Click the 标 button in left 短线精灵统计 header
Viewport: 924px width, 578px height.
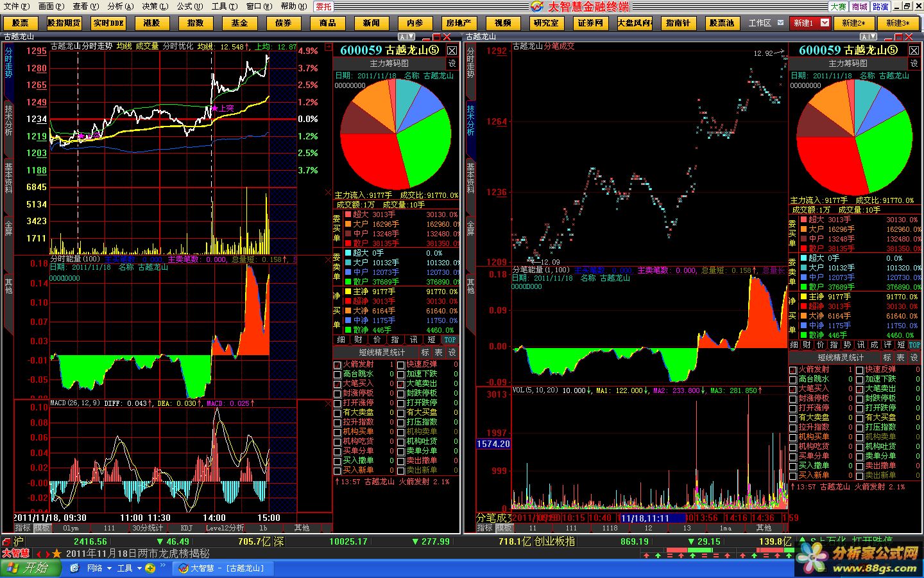[425, 353]
